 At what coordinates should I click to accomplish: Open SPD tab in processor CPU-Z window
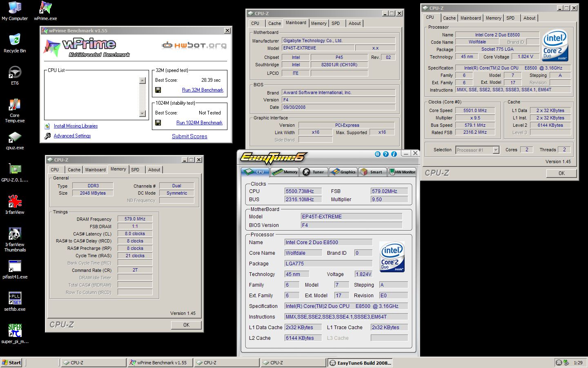click(510, 18)
